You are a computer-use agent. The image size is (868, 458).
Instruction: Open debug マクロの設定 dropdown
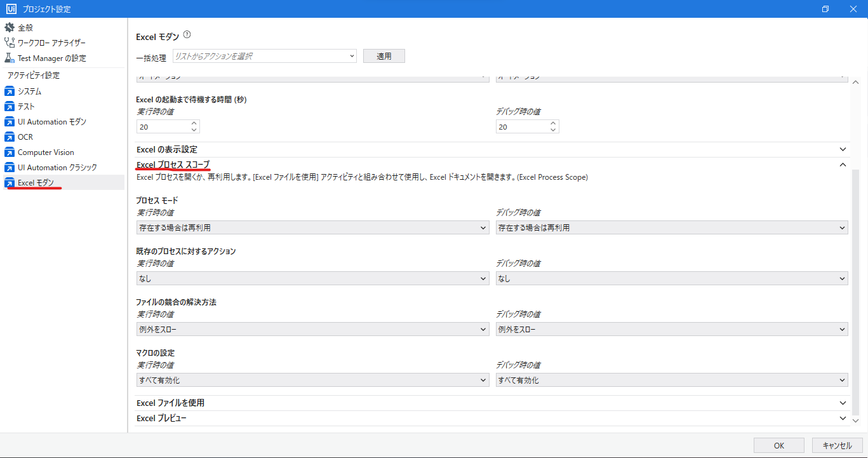point(672,381)
